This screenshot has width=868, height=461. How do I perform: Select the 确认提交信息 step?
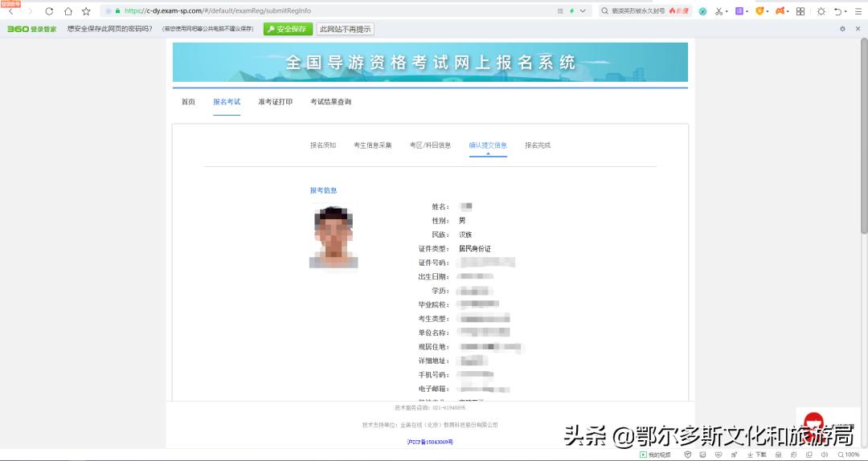pyautogui.click(x=488, y=145)
